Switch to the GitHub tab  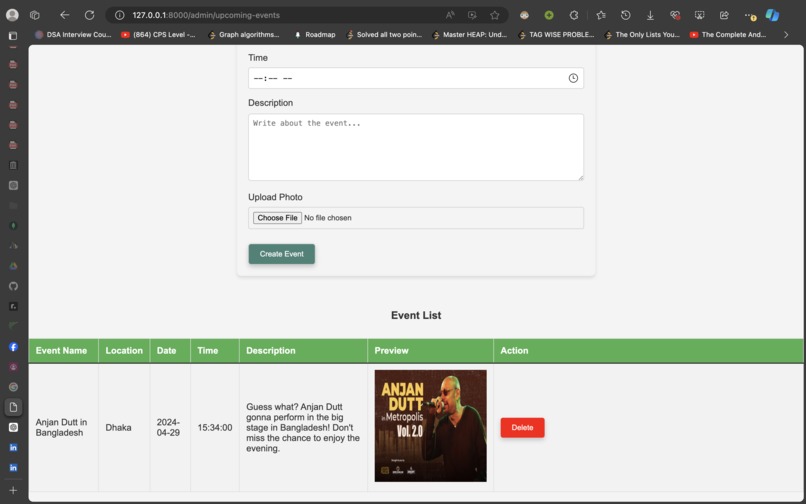point(13,286)
